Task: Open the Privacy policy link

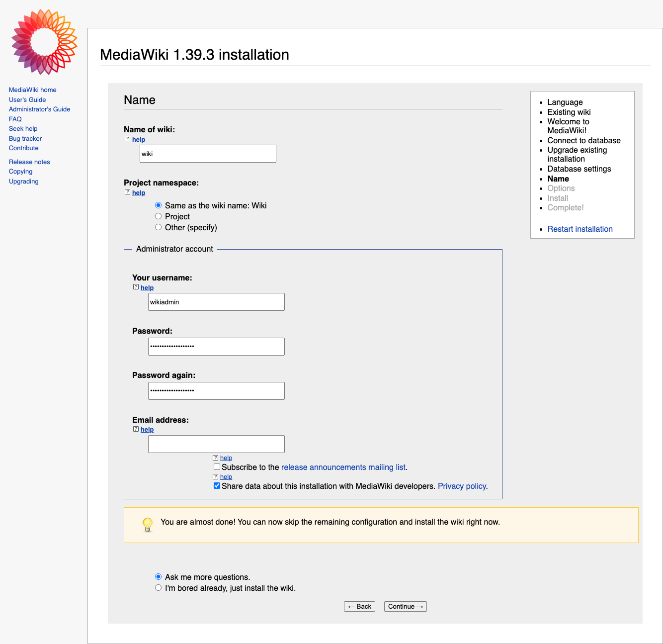Action: point(462,486)
